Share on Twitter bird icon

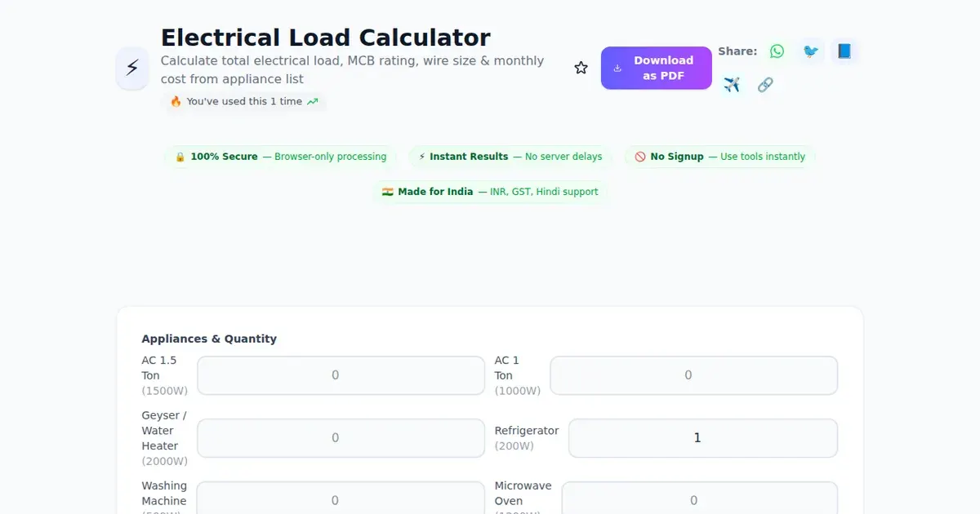coord(810,51)
